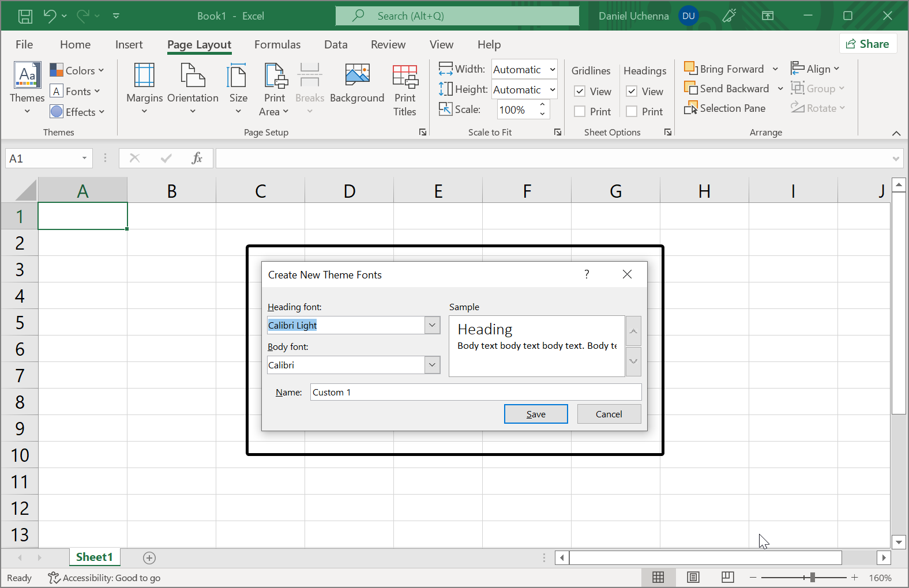Click the Orientation icon in Page Setup
909x588 pixels.
[193, 76]
